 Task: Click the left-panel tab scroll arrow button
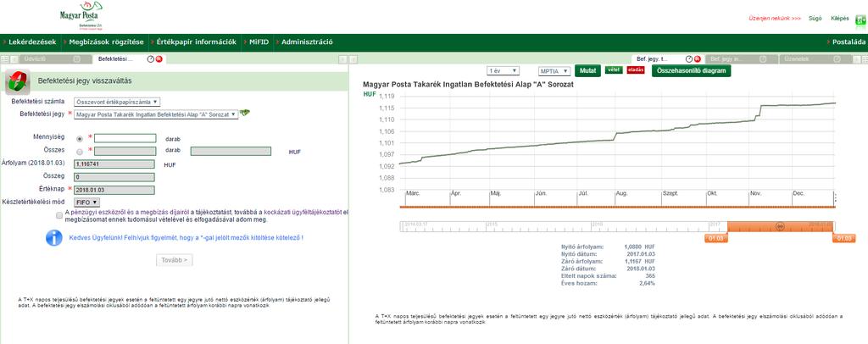click(342, 59)
